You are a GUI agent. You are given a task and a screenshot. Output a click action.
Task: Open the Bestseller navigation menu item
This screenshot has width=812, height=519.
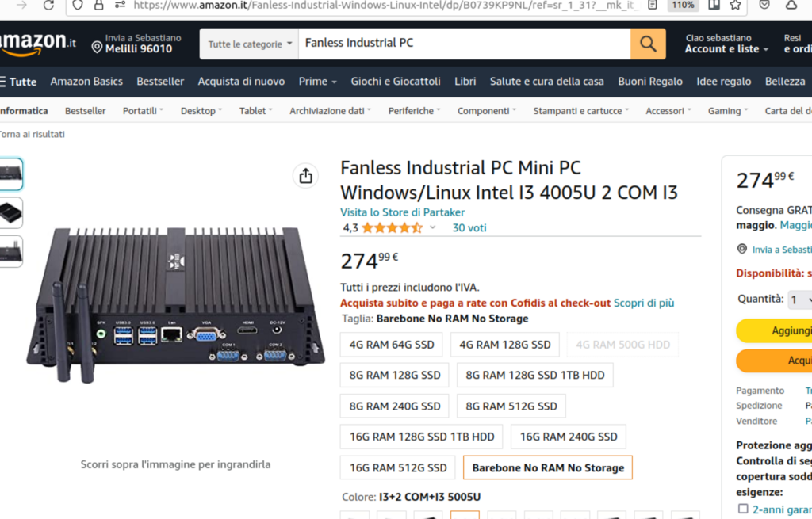[160, 82]
